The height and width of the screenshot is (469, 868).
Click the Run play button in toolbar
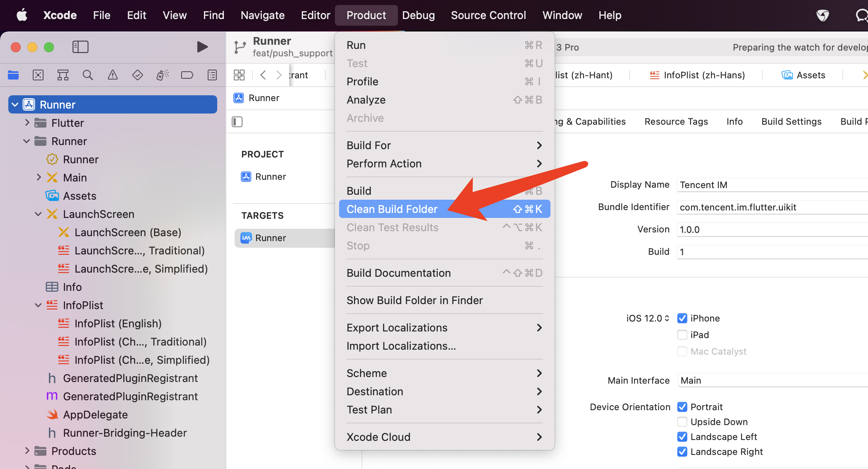pyautogui.click(x=202, y=47)
